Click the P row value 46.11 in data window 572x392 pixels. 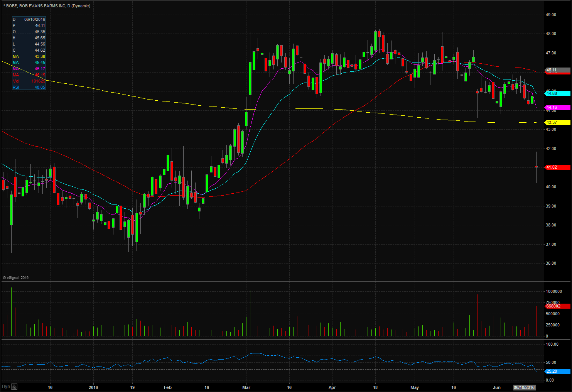(40, 25)
